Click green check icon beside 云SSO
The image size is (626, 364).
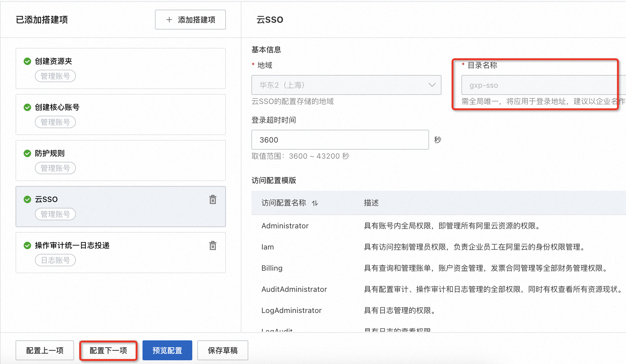click(x=27, y=199)
